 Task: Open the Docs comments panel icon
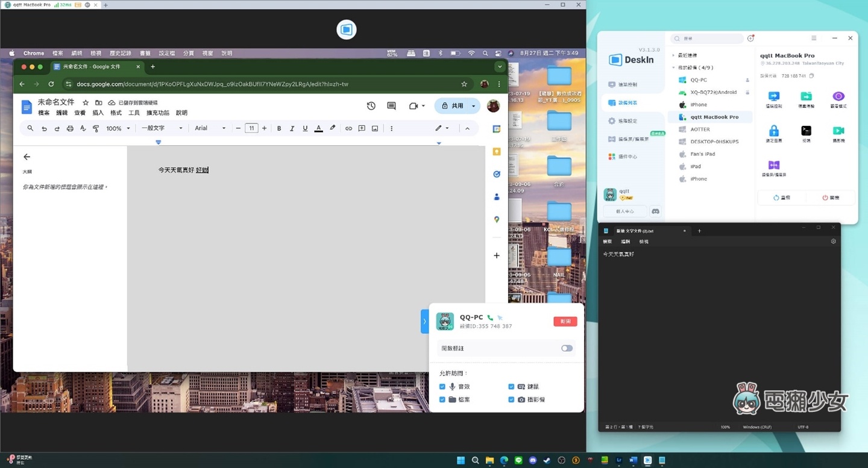(391, 106)
